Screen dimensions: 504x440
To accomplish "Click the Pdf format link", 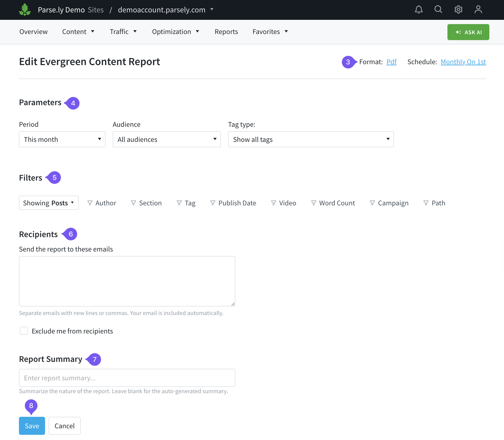I will 392,62.
